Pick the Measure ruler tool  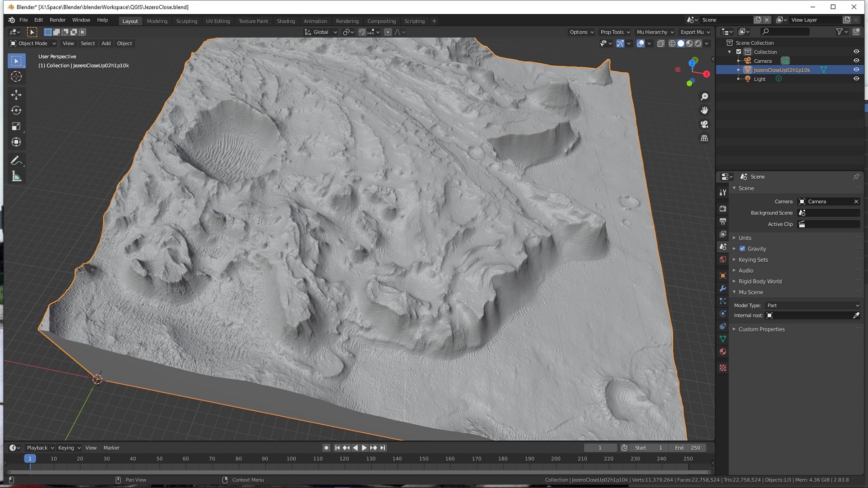click(x=16, y=176)
